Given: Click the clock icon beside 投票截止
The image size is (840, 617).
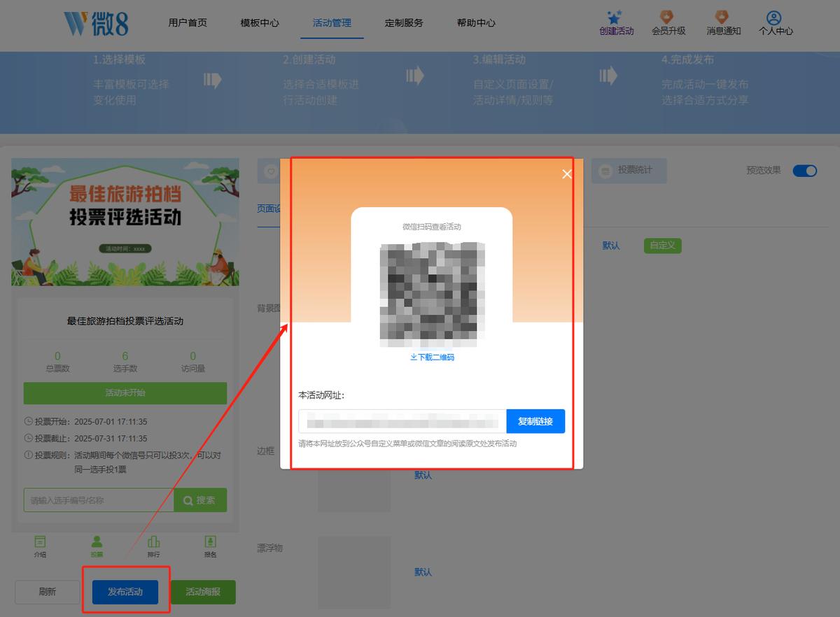Looking at the screenshot, I should tap(28, 439).
